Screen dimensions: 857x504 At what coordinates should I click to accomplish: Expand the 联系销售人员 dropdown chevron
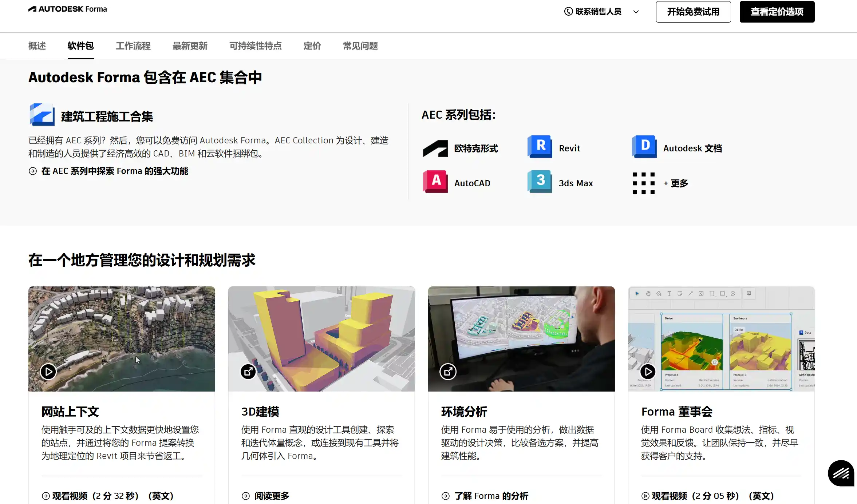point(636,12)
